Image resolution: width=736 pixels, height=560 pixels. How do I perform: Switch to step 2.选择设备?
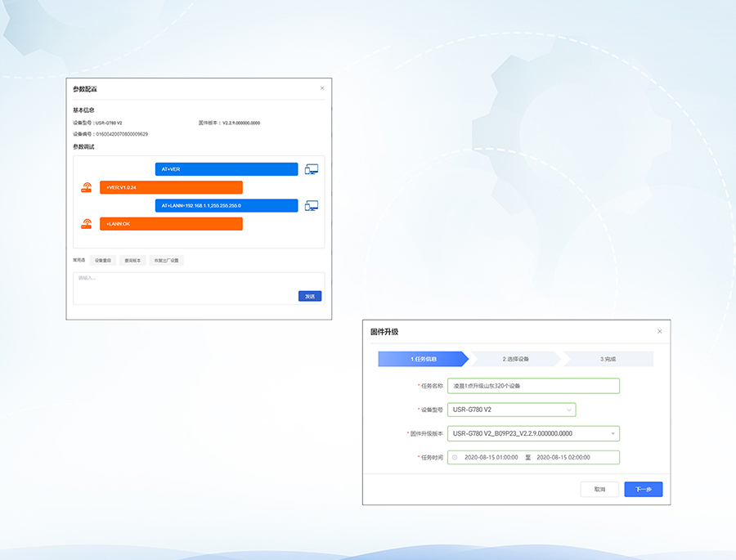(515, 359)
